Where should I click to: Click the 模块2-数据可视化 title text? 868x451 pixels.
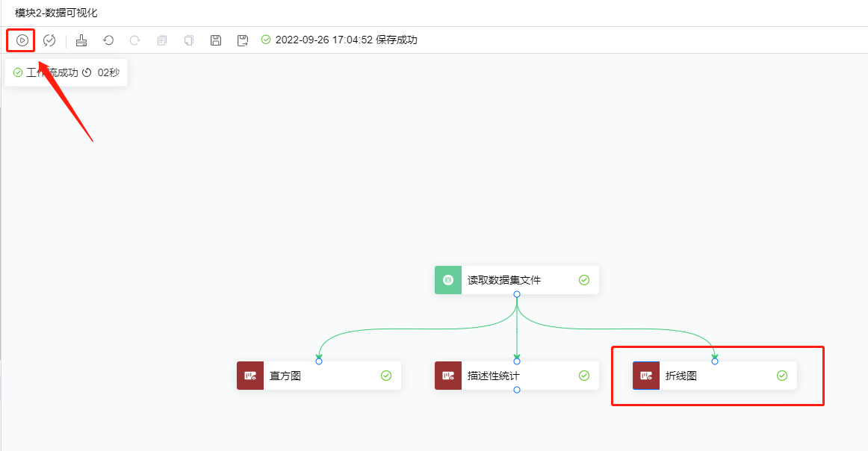click(56, 12)
